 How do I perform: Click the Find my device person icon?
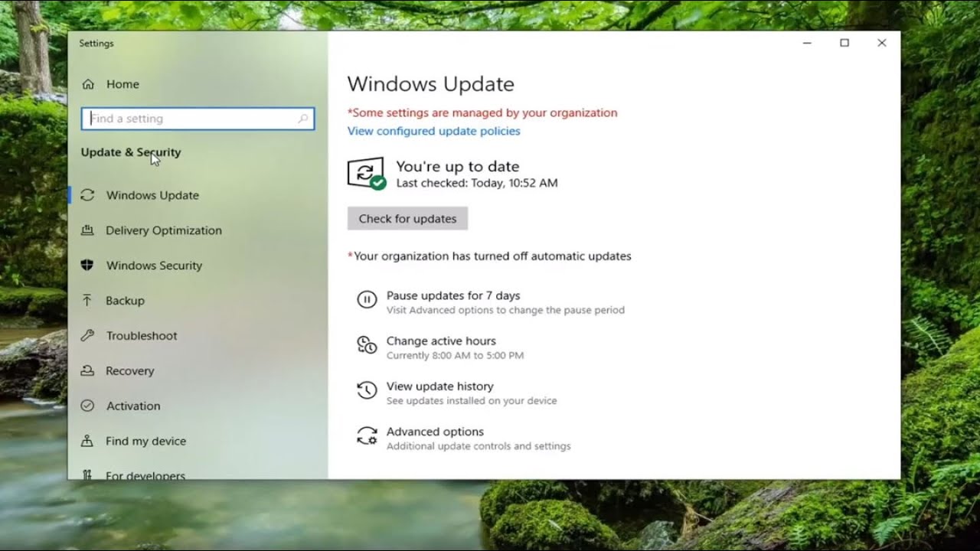87,442
